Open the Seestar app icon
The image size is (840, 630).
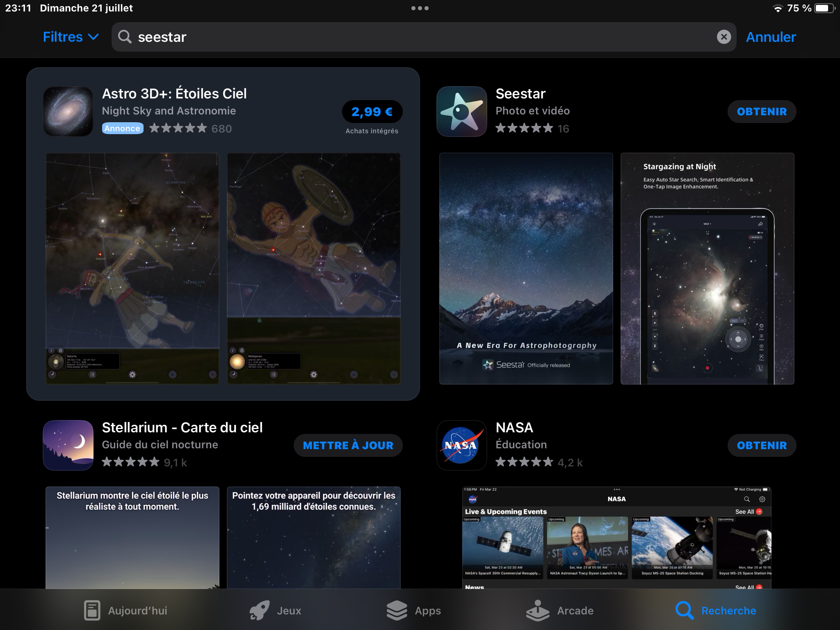461,112
